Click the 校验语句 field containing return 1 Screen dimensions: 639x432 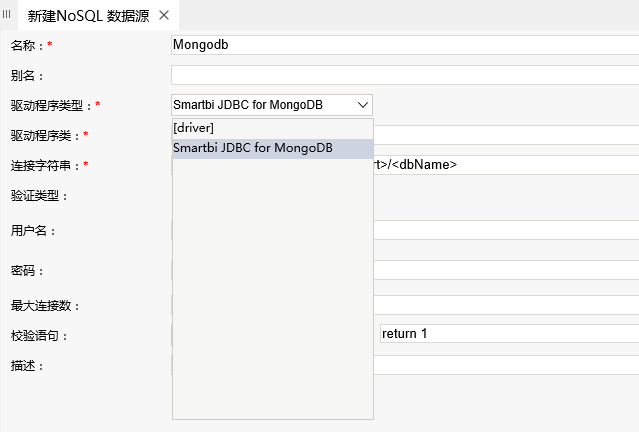click(509, 333)
